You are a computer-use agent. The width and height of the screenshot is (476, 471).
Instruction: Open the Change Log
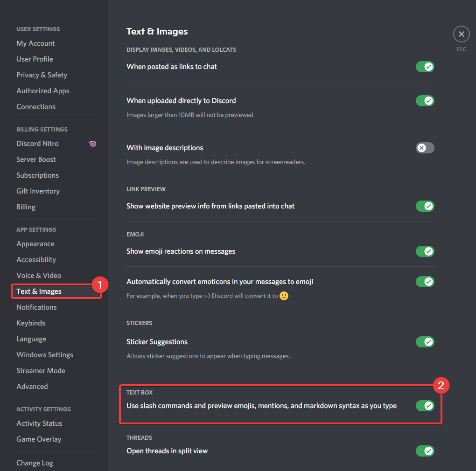(x=35, y=463)
